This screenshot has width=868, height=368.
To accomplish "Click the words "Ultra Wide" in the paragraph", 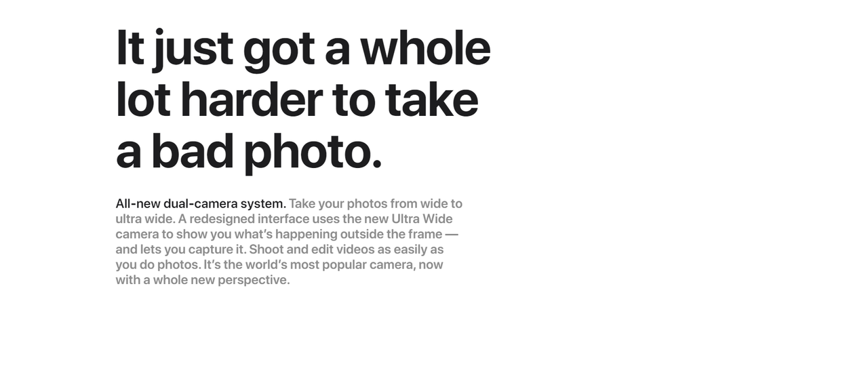I will pyautogui.click(x=422, y=219).
